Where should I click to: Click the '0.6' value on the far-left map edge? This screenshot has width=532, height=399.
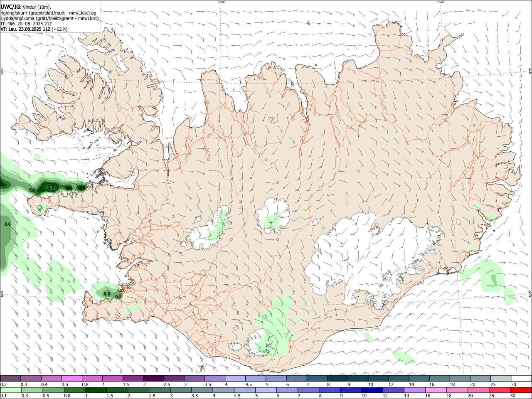[x=7, y=224]
